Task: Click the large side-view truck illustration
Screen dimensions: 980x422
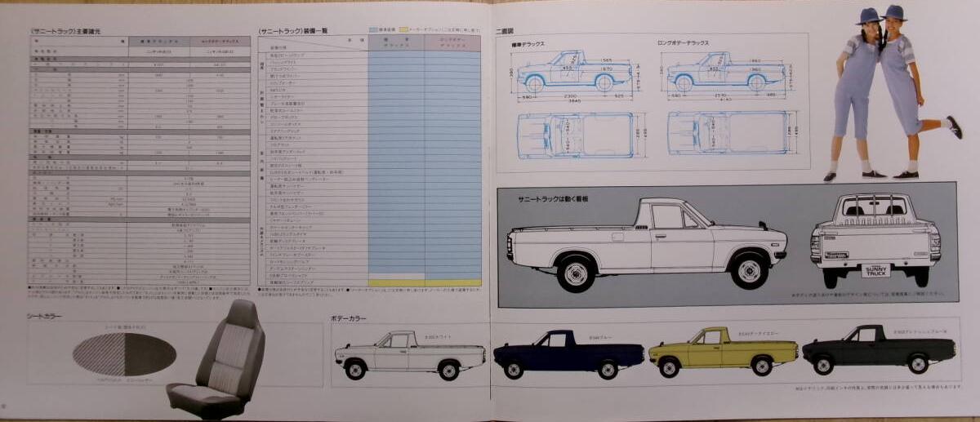Action: [645, 243]
